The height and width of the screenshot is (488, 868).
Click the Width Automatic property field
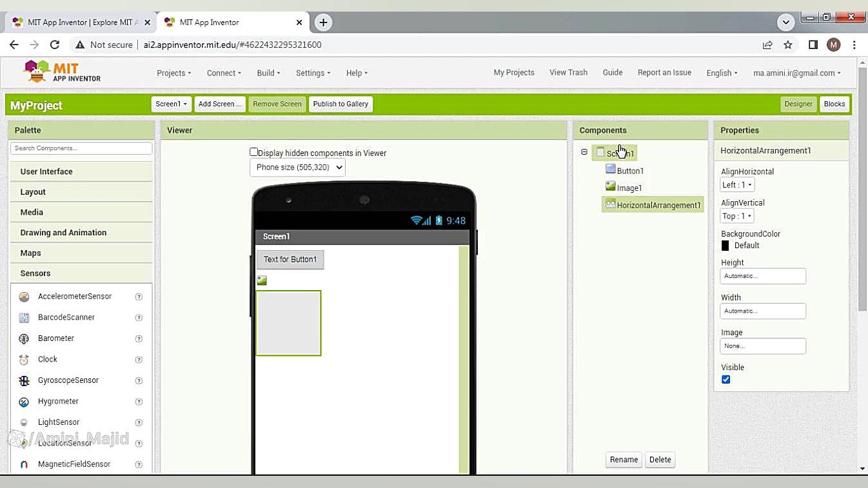coord(763,311)
